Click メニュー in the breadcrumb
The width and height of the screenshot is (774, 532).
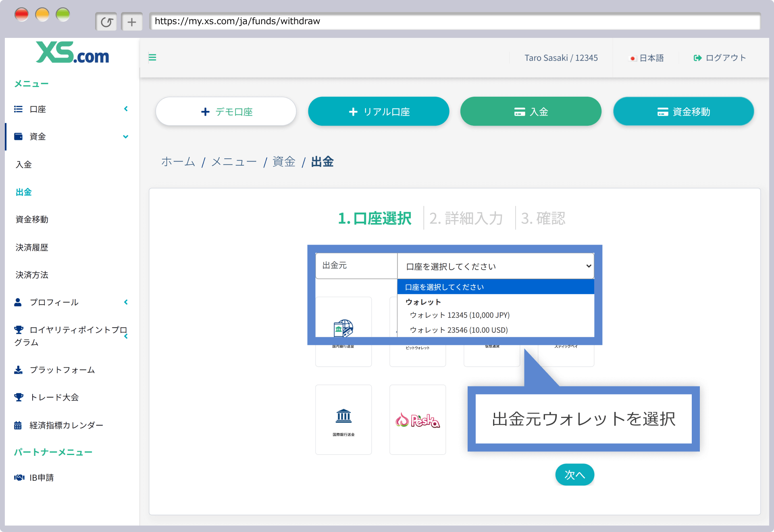[x=234, y=162]
